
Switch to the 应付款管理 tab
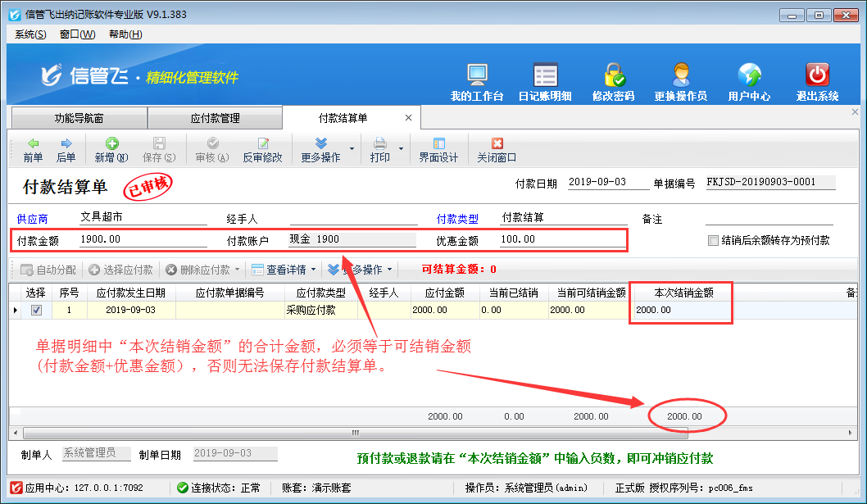pos(215,118)
